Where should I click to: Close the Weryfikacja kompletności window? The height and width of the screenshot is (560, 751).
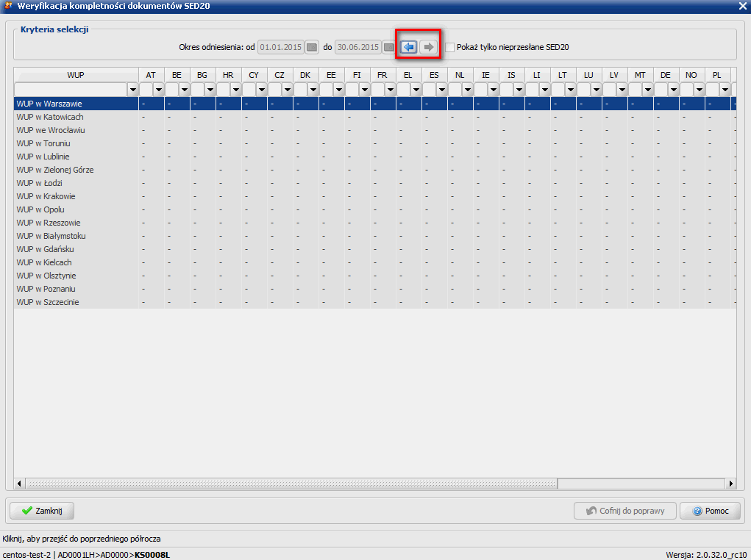click(742, 6)
